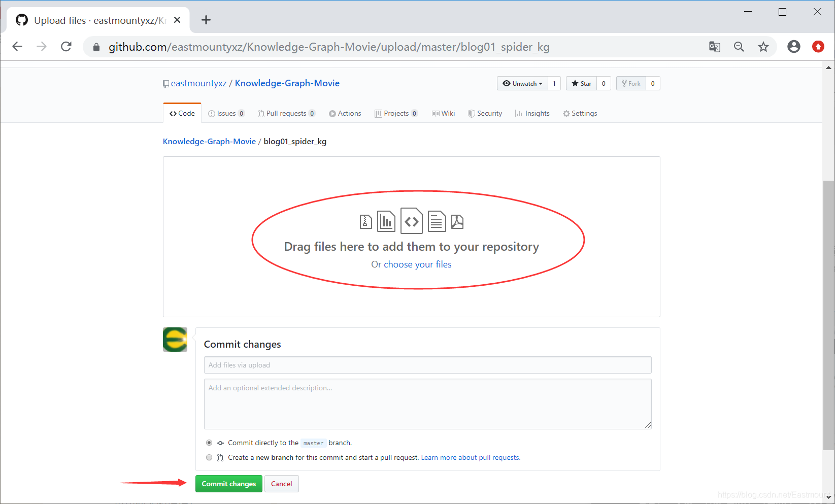This screenshot has height=504, width=835.
Task: Click the browser forward arrow
Action: 42,47
